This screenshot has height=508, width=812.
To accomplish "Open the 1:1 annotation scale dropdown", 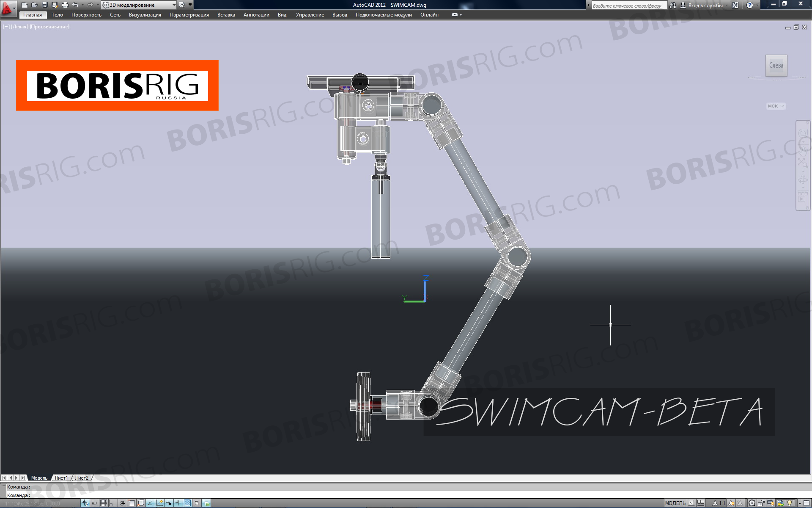I will point(719,503).
